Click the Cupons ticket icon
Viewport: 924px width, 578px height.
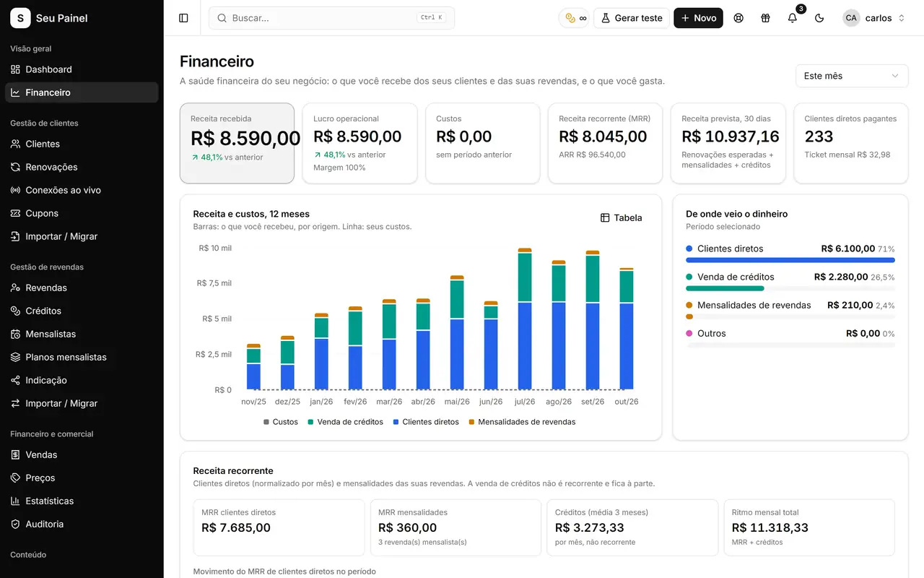15,213
